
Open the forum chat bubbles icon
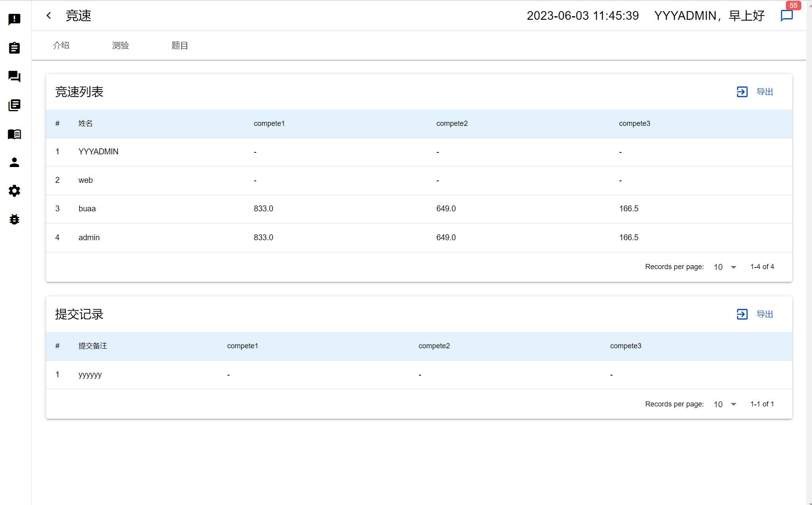click(x=14, y=76)
